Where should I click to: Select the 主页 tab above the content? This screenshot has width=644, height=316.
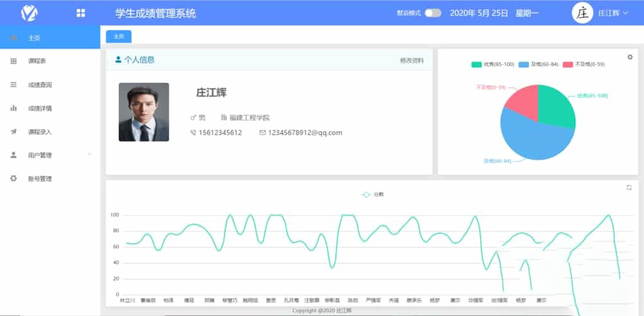[x=119, y=36]
